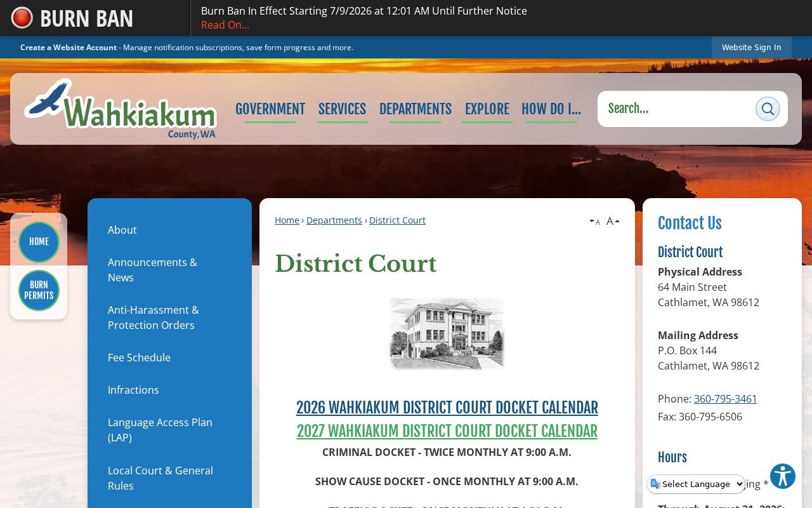This screenshot has height=508, width=812.
Task: Open the accessibility options icon
Action: pyautogui.click(x=783, y=476)
